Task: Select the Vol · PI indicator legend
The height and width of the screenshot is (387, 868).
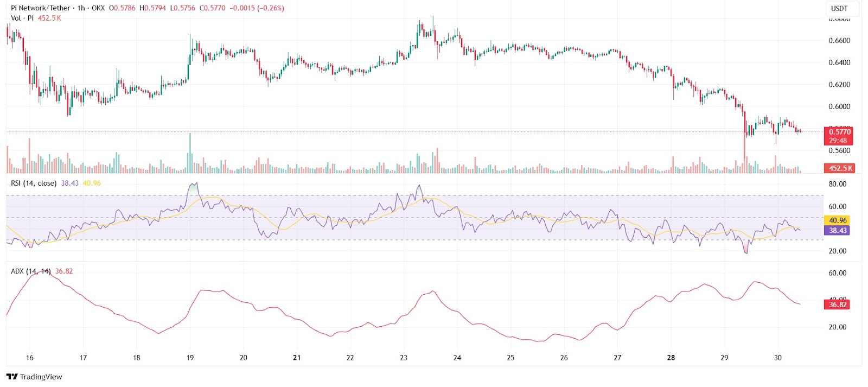Action: [x=22, y=18]
